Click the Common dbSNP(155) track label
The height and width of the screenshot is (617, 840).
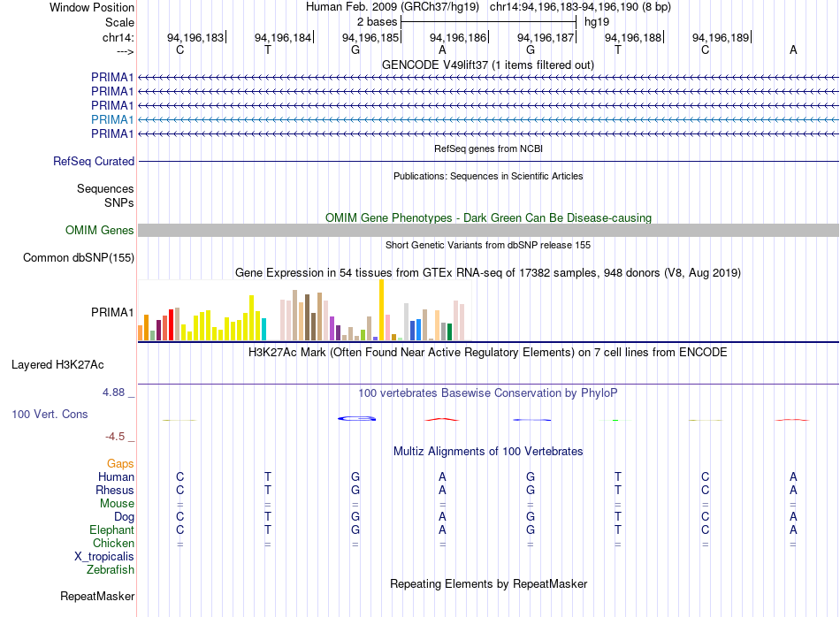tap(78, 257)
